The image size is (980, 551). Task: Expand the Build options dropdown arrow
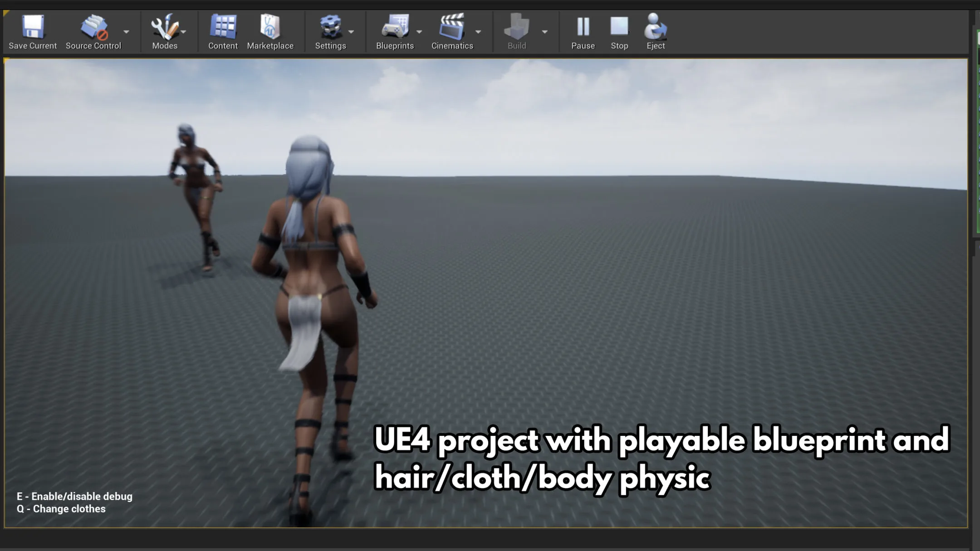coord(545,32)
